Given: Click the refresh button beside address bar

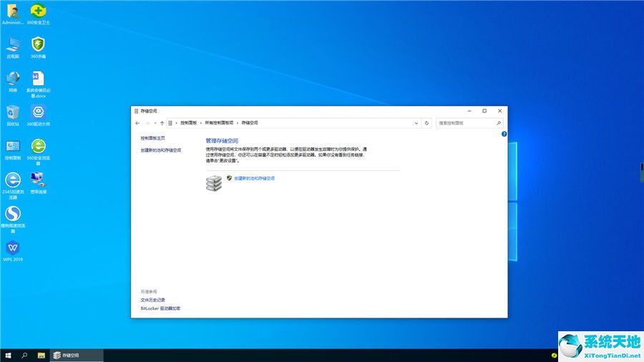Looking at the screenshot, I should click(427, 123).
